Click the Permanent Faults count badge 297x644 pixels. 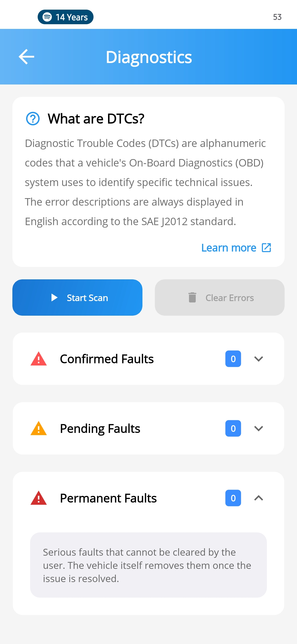[233, 498]
